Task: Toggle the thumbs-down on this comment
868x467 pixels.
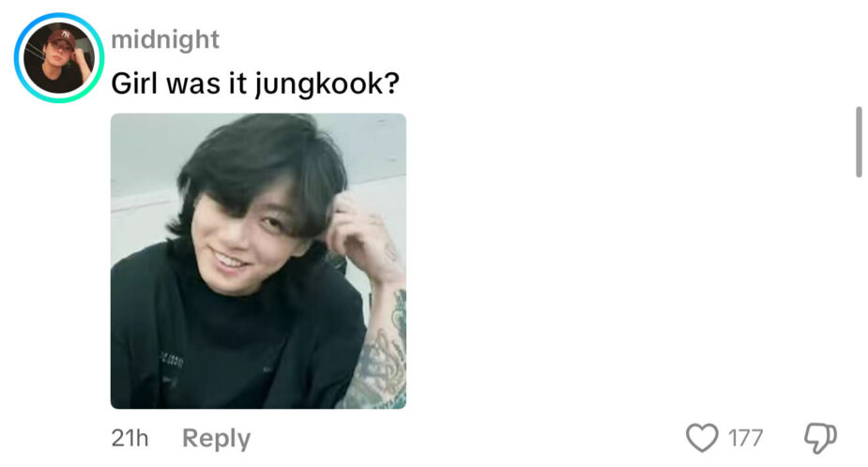Action: [820, 438]
